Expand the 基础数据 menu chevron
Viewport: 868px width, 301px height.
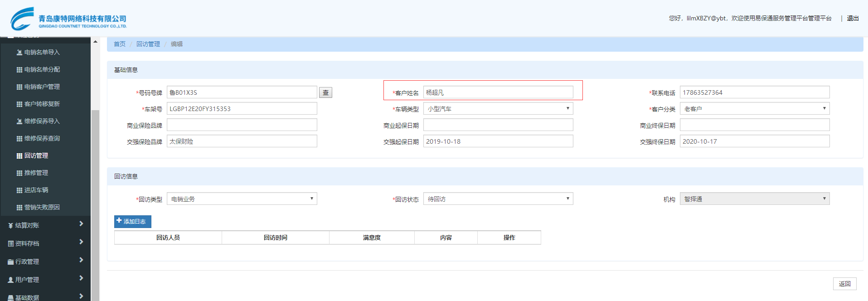point(81,296)
